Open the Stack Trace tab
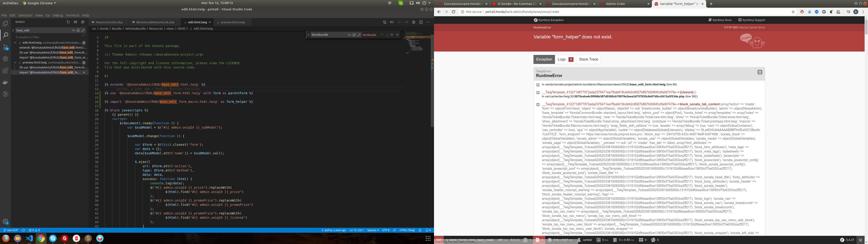The height and width of the screenshot is (244, 868). click(x=588, y=59)
